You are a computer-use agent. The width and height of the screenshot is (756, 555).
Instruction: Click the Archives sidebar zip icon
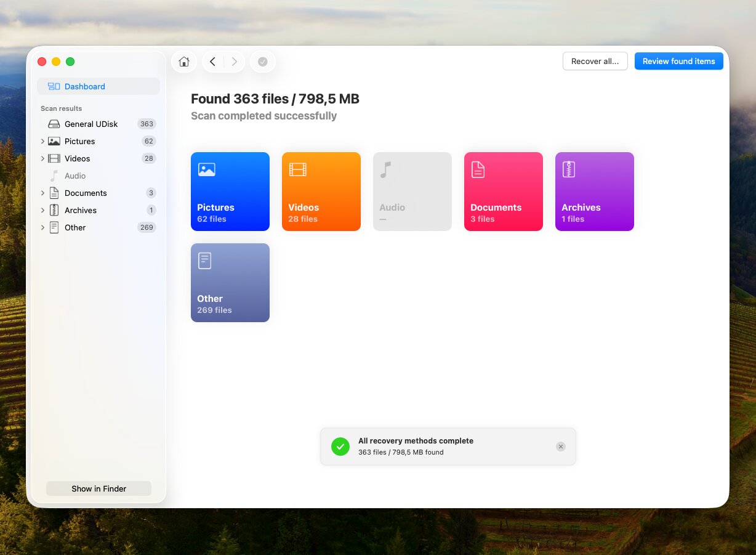click(54, 210)
